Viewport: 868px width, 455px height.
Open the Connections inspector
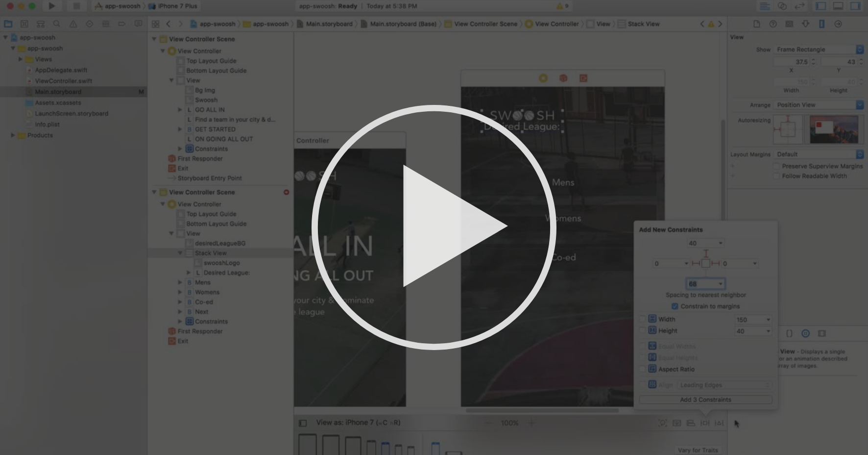(x=839, y=24)
